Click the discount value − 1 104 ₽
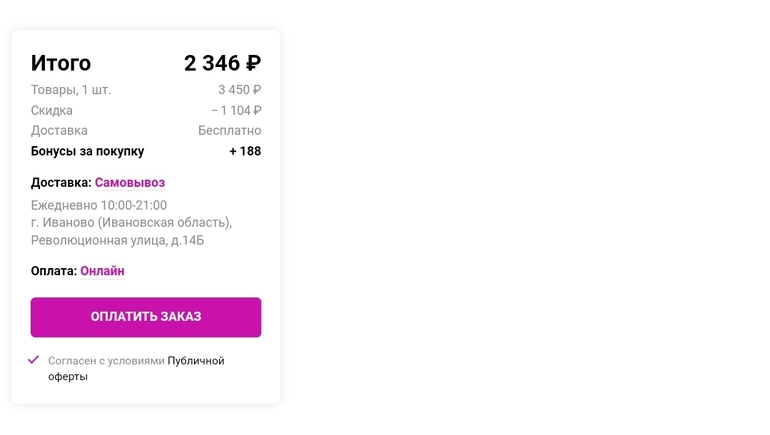Image resolution: width=770 pixels, height=435 pixels. coord(236,111)
